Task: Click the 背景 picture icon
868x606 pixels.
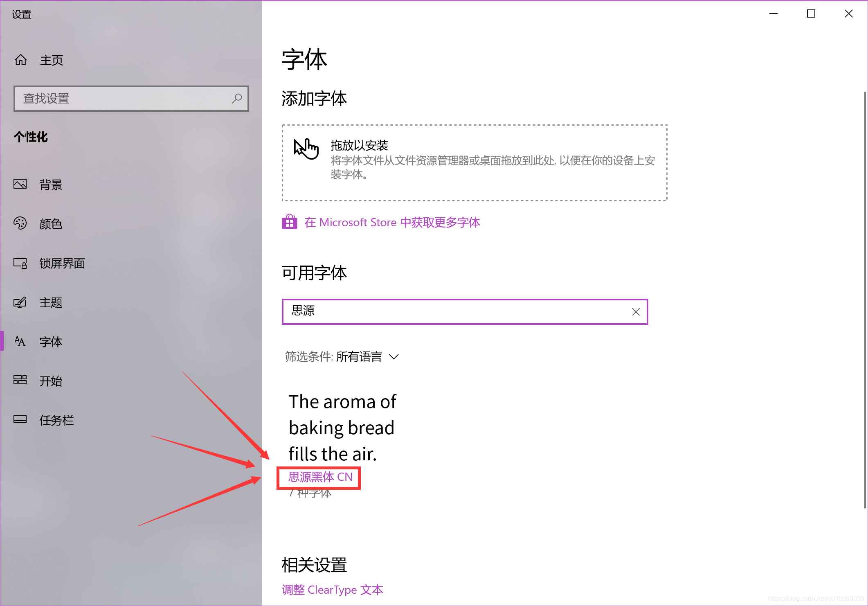Action: pos(20,184)
